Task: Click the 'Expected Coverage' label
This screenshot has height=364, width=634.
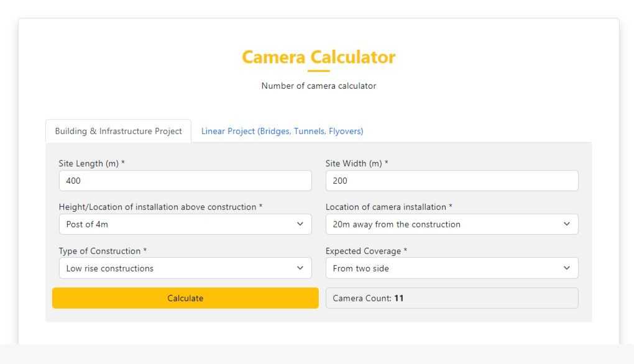Action: 366,251
